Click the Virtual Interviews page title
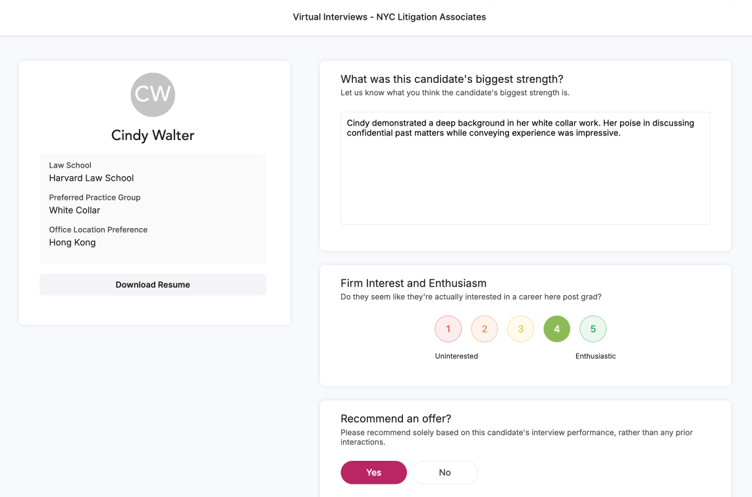Image resolution: width=752 pixels, height=497 pixels. pos(389,17)
